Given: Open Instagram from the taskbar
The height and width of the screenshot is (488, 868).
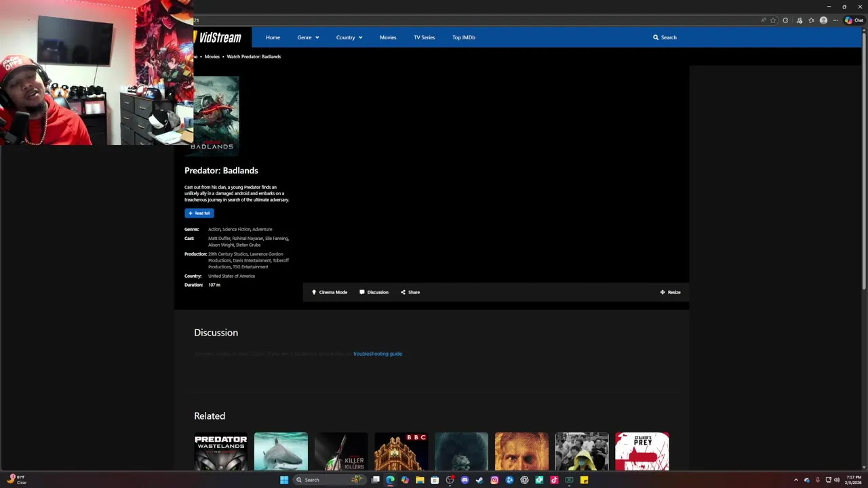Looking at the screenshot, I should click(x=494, y=480).
